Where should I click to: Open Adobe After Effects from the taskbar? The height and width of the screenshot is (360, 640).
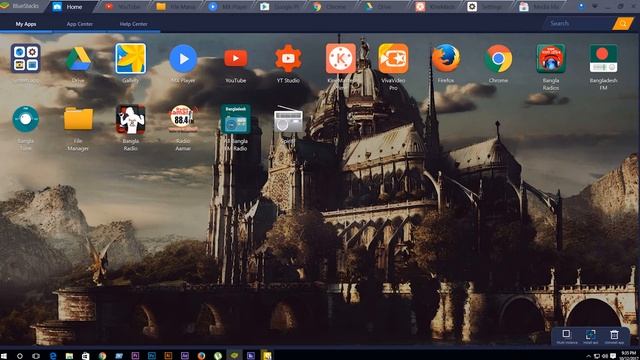(184, 356)
